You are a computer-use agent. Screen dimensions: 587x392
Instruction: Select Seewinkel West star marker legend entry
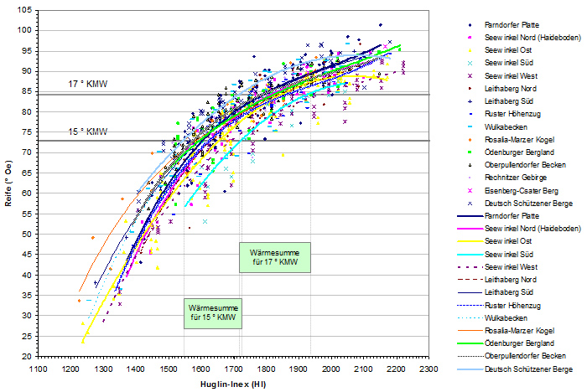click(502, 76)
